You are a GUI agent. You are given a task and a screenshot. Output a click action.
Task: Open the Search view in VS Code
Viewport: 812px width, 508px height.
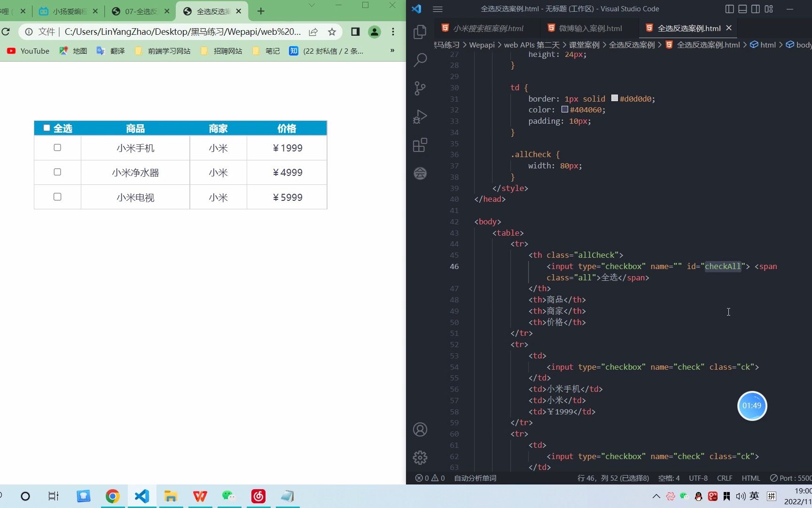pos(420,60)
